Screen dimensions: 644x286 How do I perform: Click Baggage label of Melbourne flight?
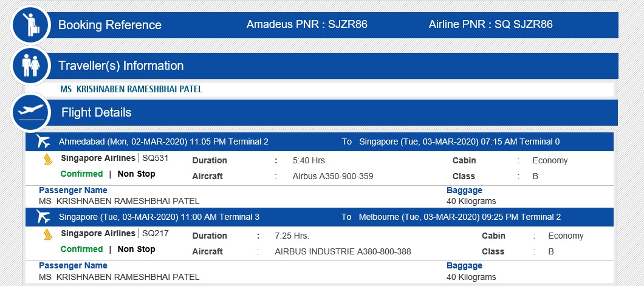[x=464, y=265]
